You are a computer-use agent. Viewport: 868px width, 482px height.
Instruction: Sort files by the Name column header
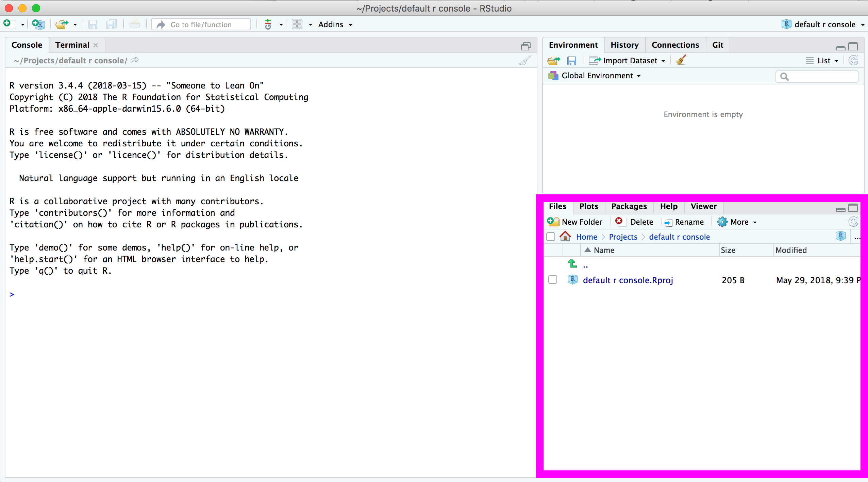click(x=604, y=250)
